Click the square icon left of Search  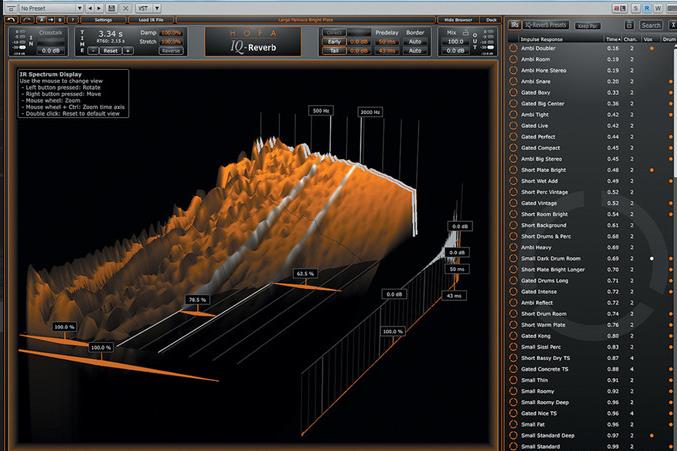[629, 25]
